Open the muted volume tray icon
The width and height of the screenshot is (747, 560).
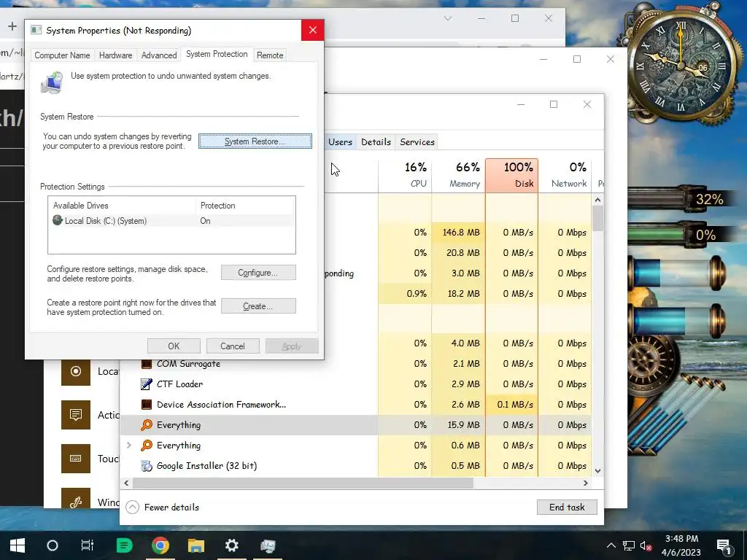646,545
